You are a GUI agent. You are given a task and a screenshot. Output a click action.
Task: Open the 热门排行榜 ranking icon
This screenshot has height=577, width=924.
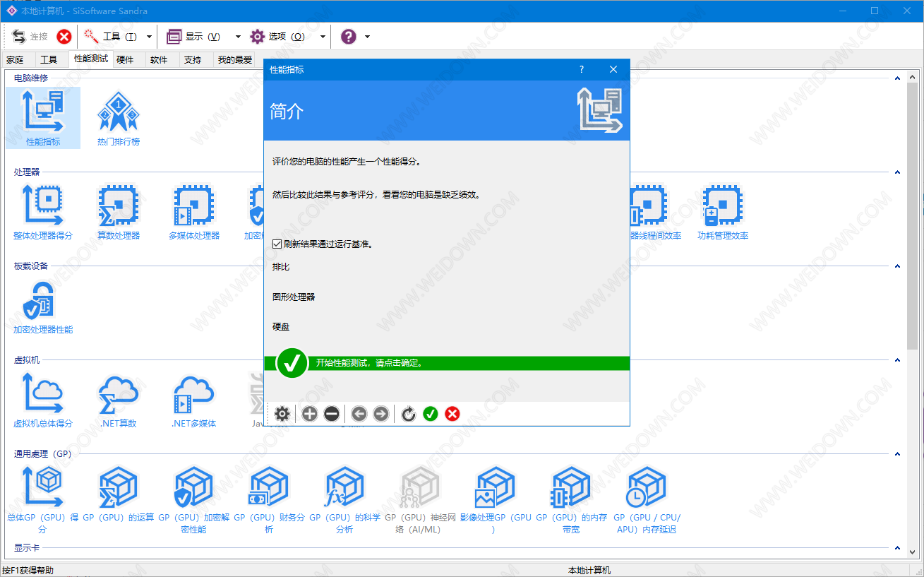click(119, 118)
